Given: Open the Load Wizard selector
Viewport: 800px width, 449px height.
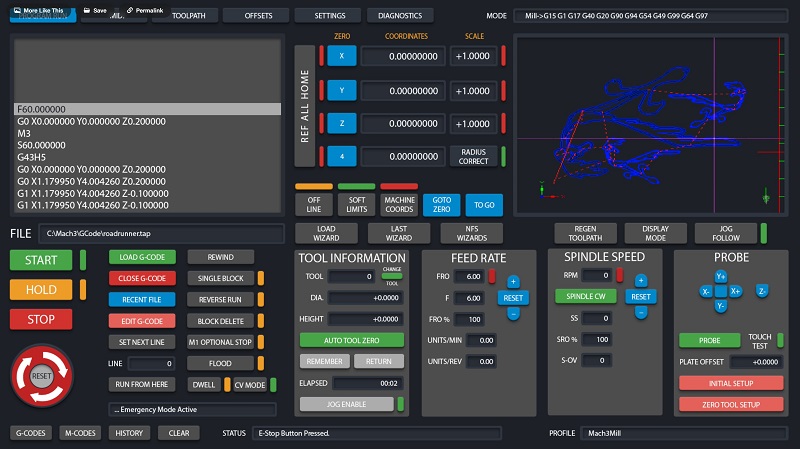Looking at the screenshot, I should (x=329, y=233).
